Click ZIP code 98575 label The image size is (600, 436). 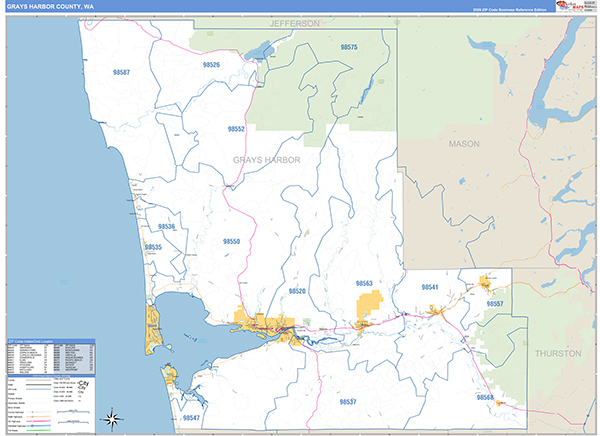pyautogui.click(x=348, y=47)
